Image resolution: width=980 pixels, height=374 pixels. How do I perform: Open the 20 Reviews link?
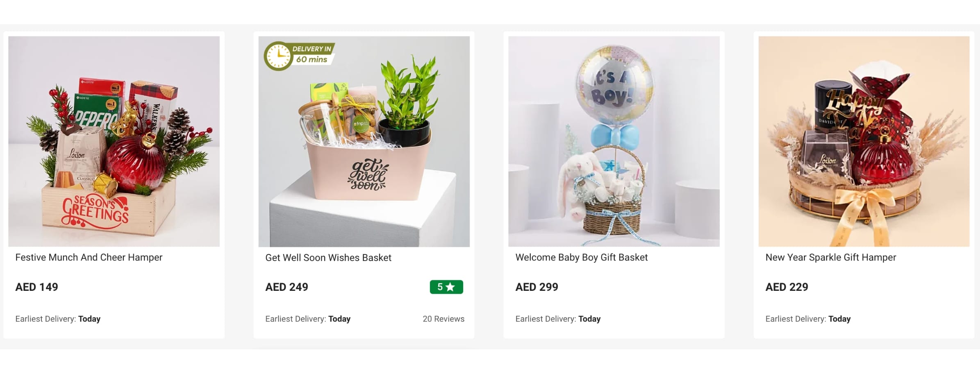(x=443, y=319)
